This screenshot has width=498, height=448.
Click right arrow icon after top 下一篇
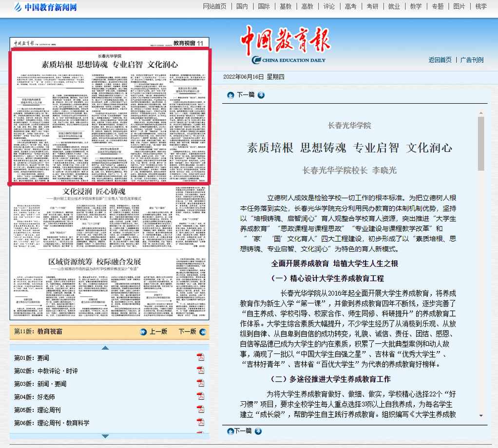click(261, 95)
